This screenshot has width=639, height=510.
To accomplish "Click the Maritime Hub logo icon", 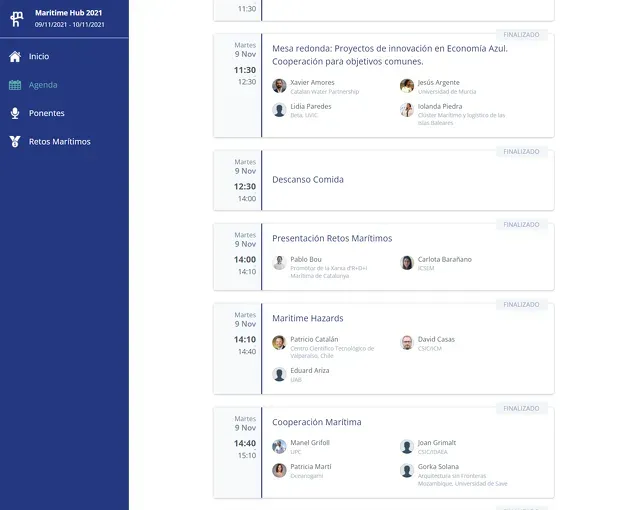I will tap(16, 19).
